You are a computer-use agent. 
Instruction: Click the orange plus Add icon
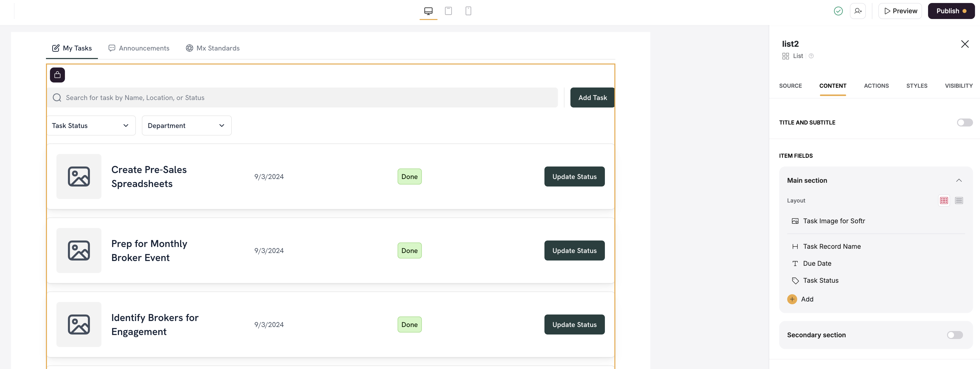[792, 299]
